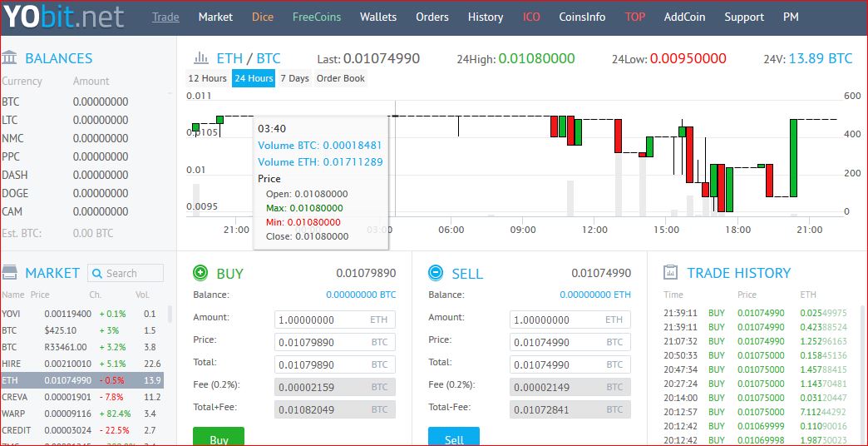The width and height of the screenshot is (868, 446).
Task: Select the highlighted ETH market row
Action: (82, 380)
